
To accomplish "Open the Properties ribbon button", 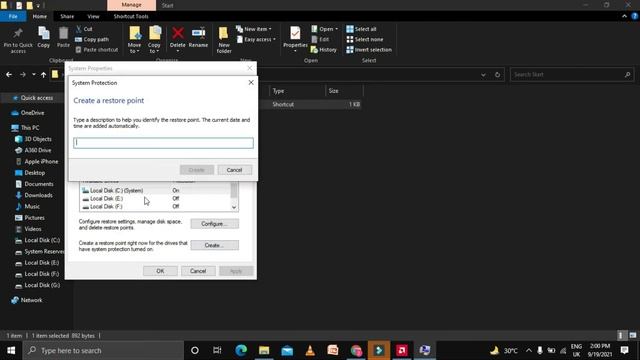I will pos(295,40).
